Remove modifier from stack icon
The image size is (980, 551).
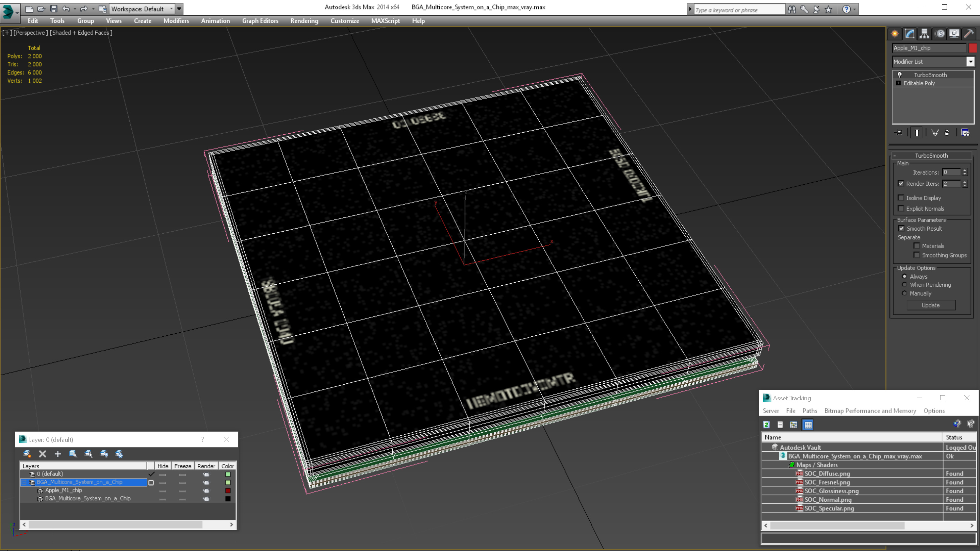click(947, 132)
